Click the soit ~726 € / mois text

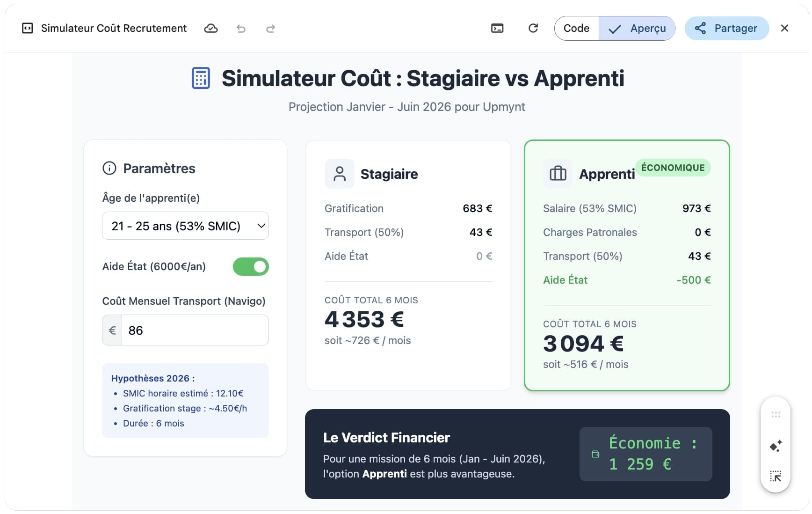[368, 340]
